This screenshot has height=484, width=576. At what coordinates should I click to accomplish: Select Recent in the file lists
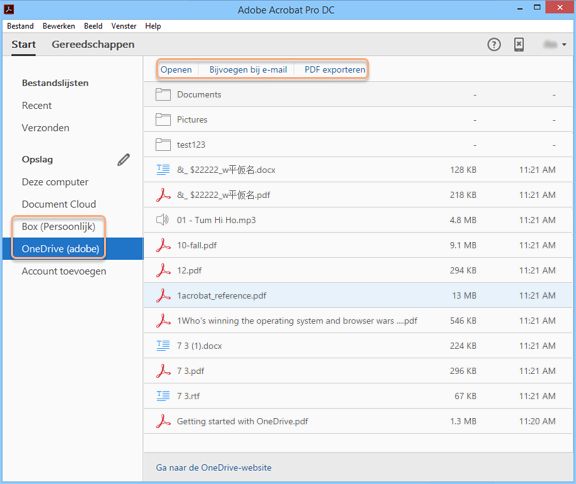(37, 105)
